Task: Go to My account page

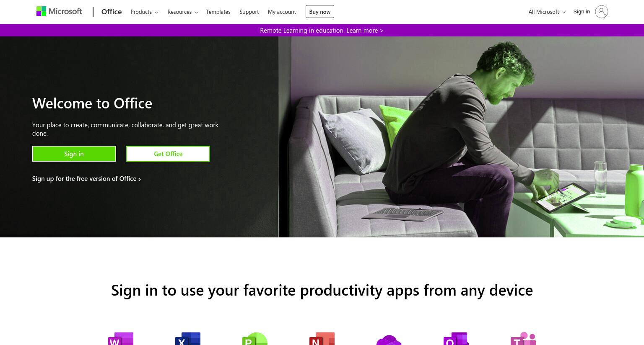Action: coord(282,12)
